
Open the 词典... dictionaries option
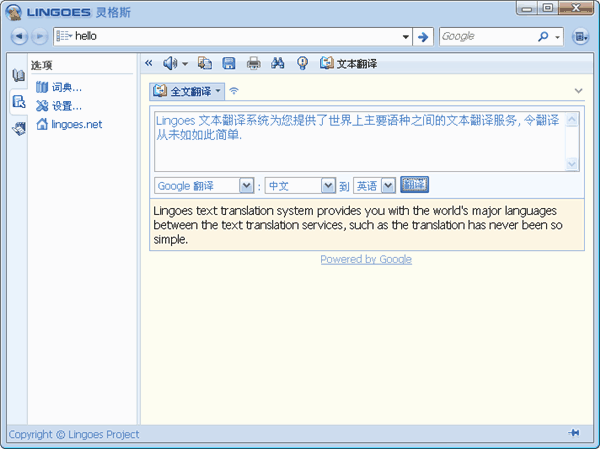click(x=59, y=87)
